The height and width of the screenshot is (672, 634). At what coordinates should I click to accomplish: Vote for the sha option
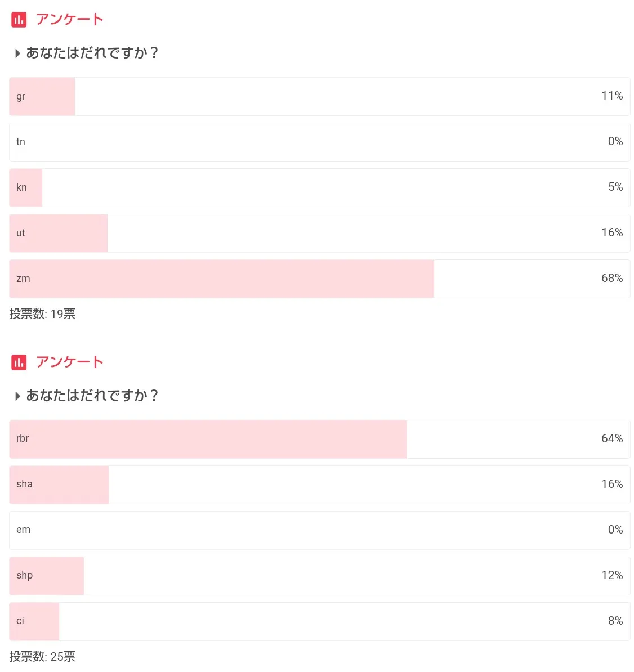pos(319,485)
